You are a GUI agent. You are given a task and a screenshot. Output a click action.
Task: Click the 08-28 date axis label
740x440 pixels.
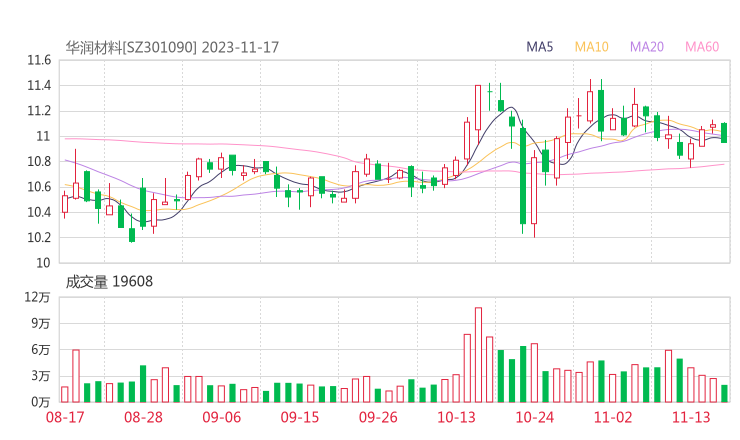point(143,417)
